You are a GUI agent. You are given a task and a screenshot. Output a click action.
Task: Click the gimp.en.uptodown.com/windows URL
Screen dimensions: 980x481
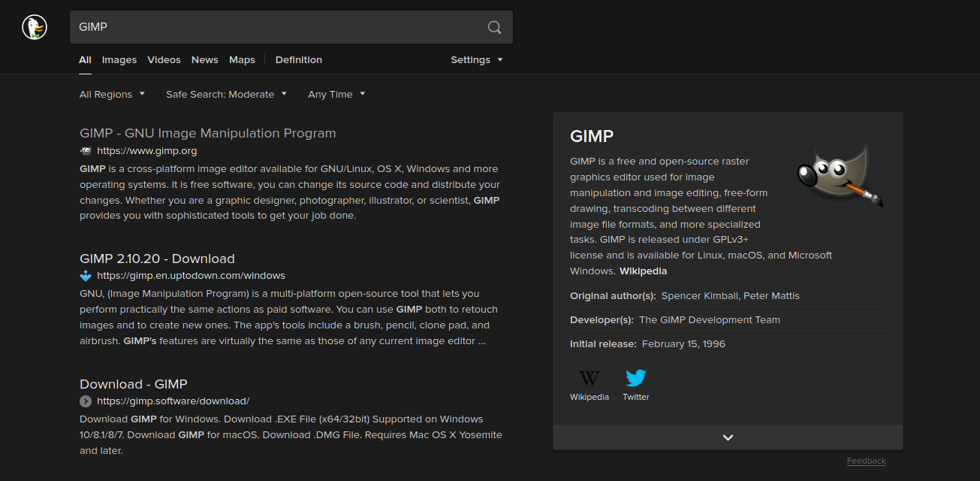point(191,276)
